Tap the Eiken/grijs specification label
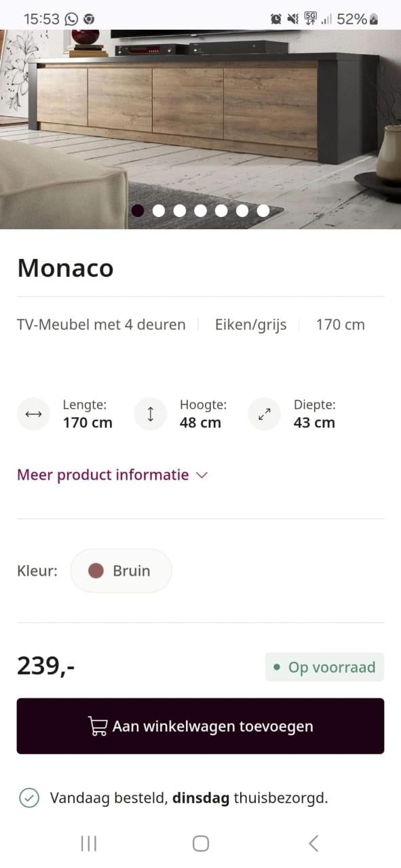 click(x=250, y=324)
